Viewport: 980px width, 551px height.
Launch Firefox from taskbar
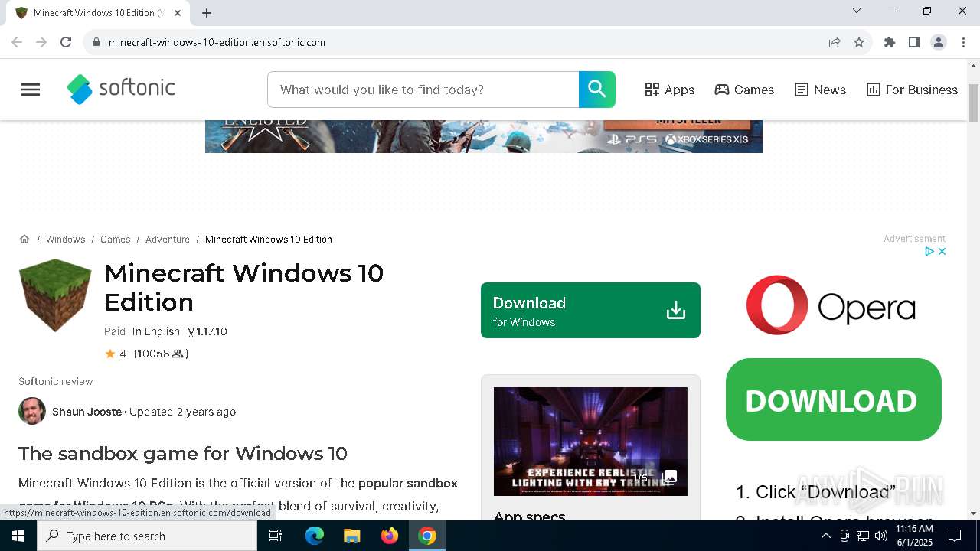pyautogui.click(x=390, y=536)
